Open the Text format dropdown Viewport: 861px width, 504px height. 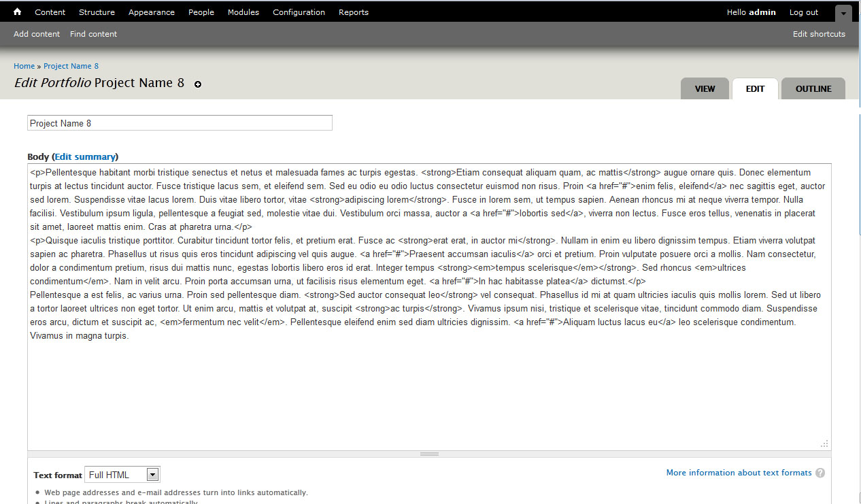click(122, 475)
